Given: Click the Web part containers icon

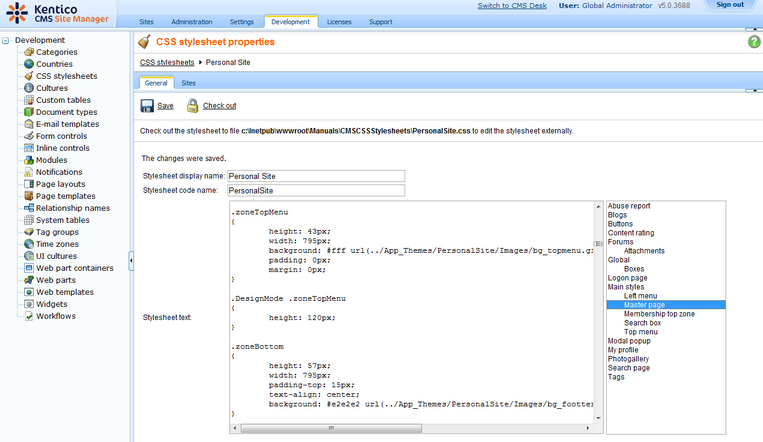Looking at the screenshot, I should (x=29, y=268).
